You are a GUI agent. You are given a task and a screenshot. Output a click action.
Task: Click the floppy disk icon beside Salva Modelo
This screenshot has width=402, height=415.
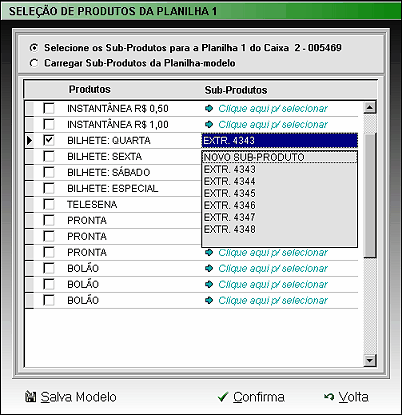pos(30,397)
